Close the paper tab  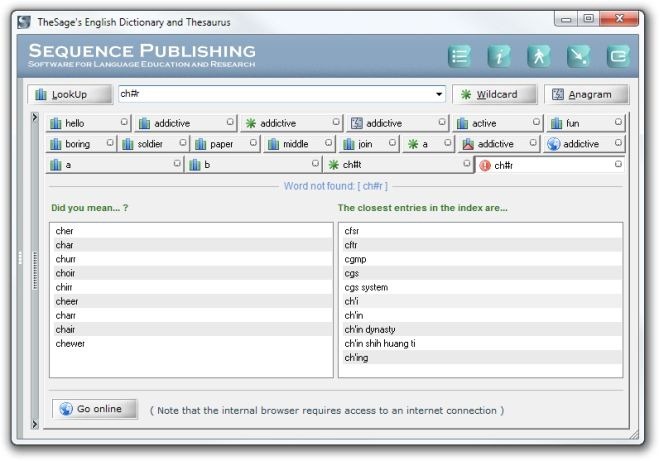[x=253, y=142]
